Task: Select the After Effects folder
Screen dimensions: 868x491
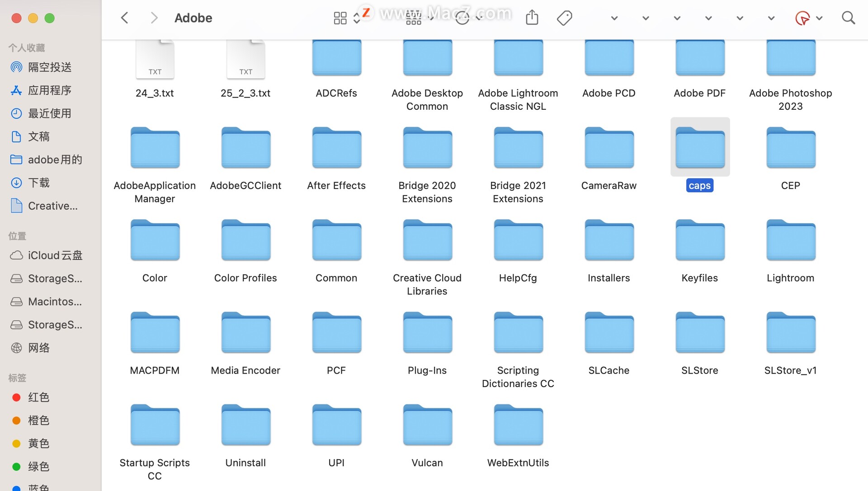Action: tap(336, 147)
